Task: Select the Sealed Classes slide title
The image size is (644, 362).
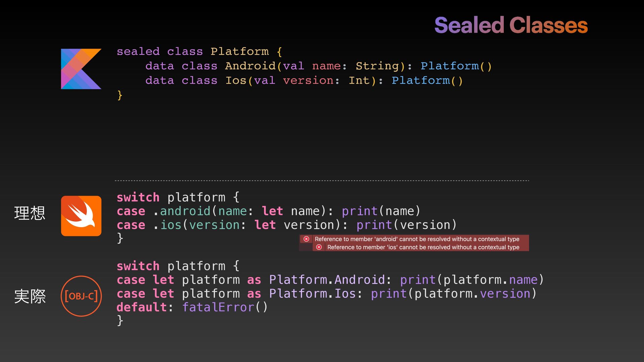Action: click(511, 25)
